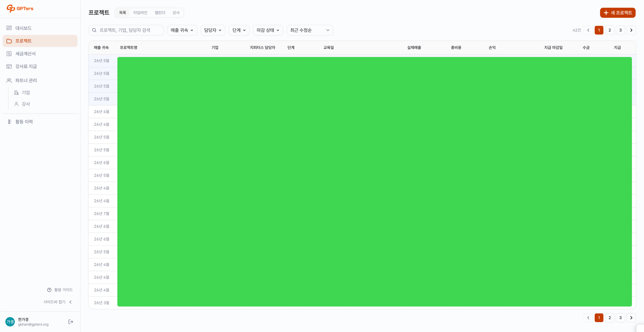Click the 26년 3월 row cell

(x=101, y=303)
